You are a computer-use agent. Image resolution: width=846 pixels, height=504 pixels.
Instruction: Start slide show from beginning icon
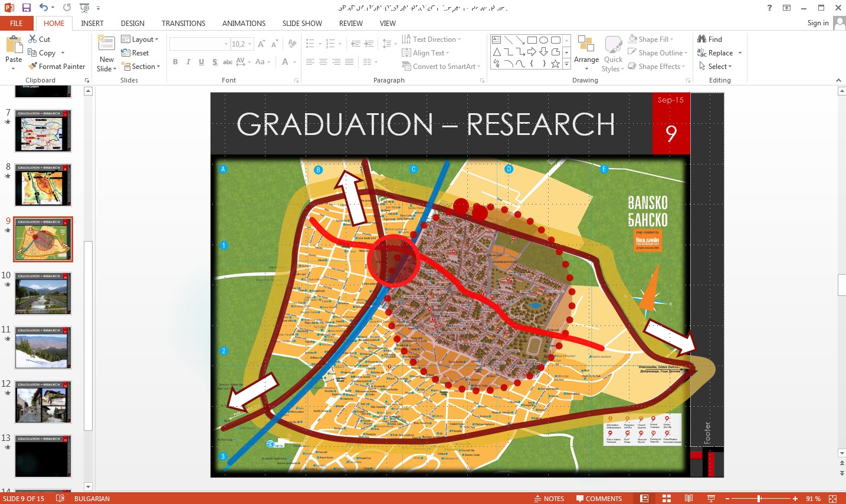[x=84, y=8]
